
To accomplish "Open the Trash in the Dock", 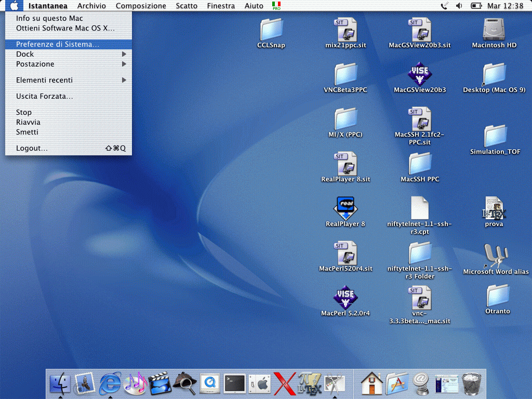I will click(472, 383).
